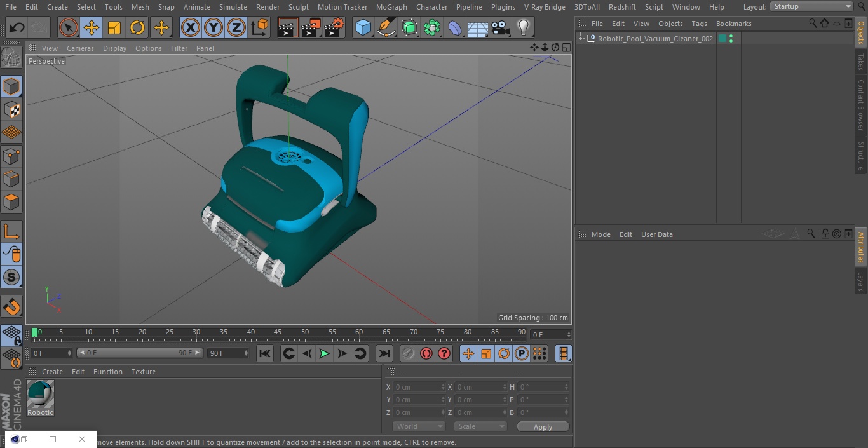Image resolution: width=868 pixels, height=448 pixels.
Task: Switch to Structure side tab
Action: click(861, 156)
